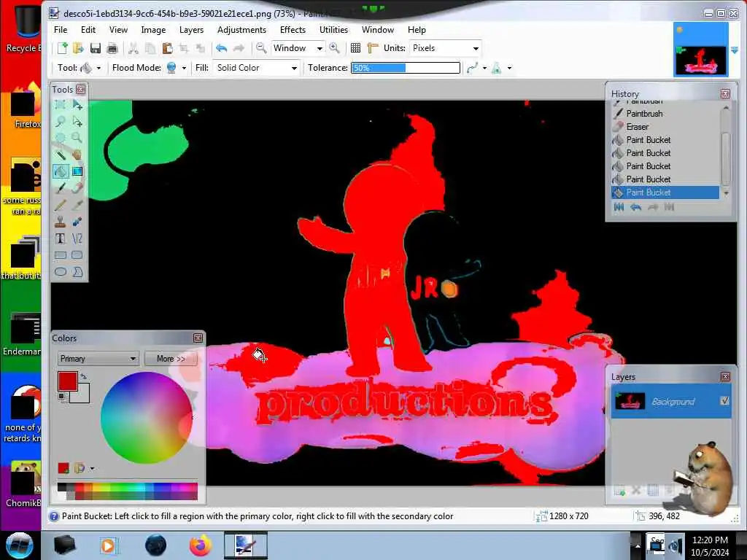Image resolution: width=747 pixels, height=560 pixels.
Task: Toggle the pixel grid display
Action: [x=355, y=48]
